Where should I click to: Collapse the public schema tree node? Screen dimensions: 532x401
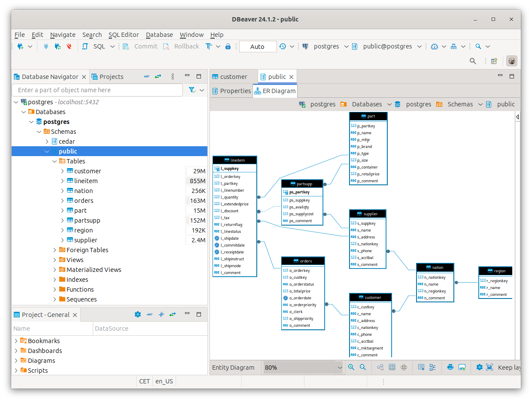coord(46,151)
